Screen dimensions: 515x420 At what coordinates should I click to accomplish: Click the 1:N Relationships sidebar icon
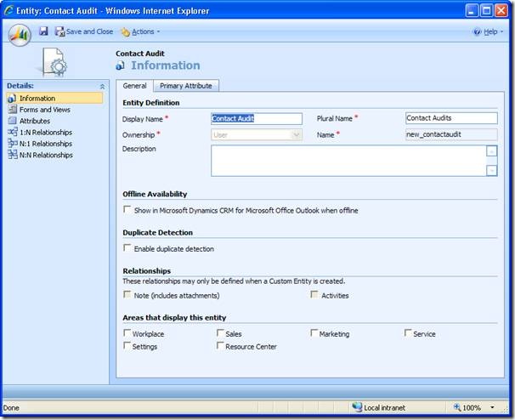[x=12, y=133]
